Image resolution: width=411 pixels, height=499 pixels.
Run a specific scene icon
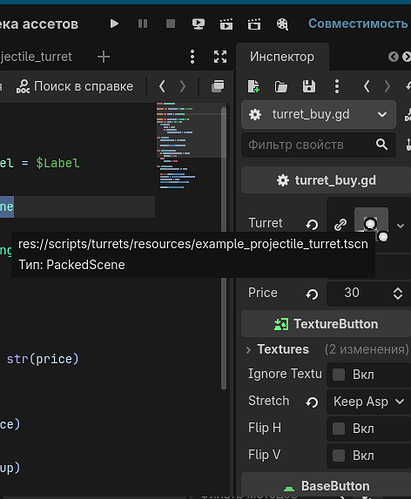[x=254, y=24]
